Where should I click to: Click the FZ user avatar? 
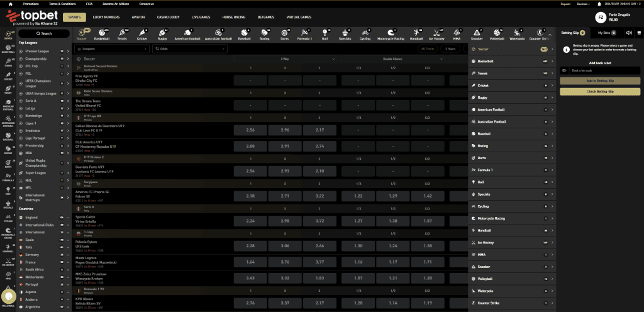click(601, 17)
